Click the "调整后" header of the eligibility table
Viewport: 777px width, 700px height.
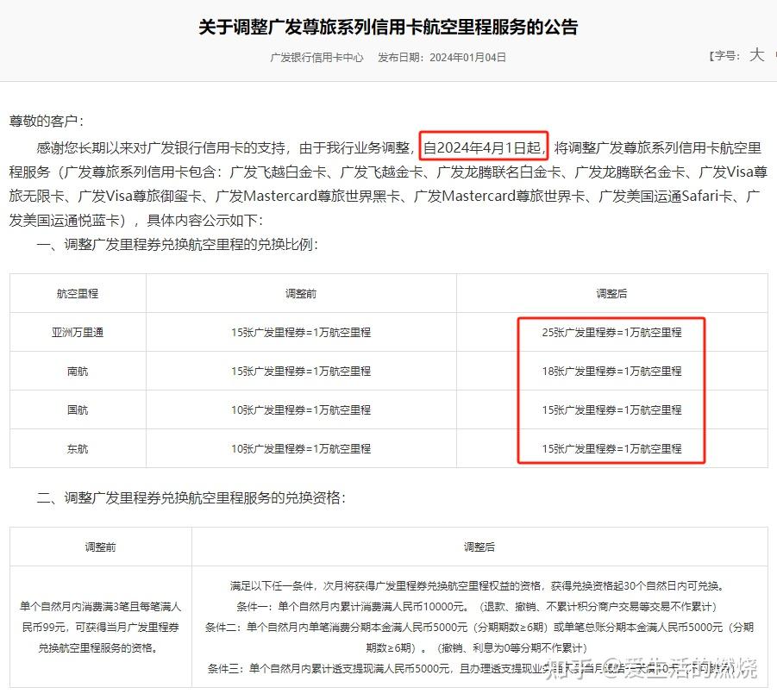click(479, 547)
